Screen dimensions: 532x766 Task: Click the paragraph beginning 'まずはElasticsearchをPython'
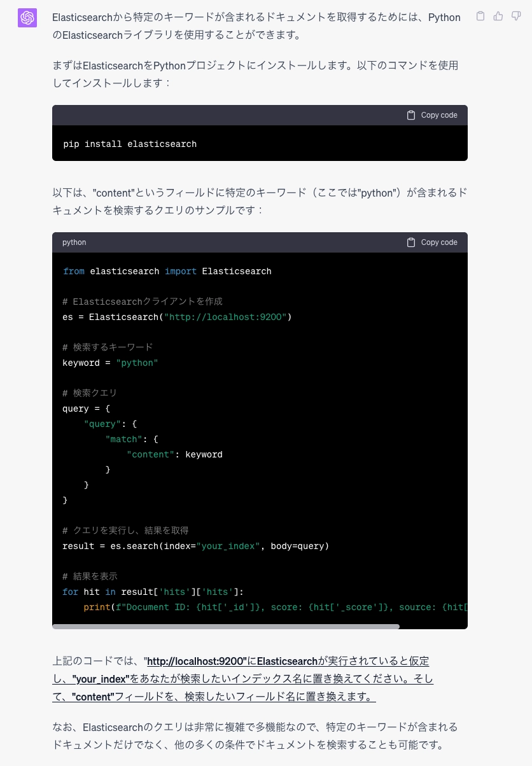(255, 74)
